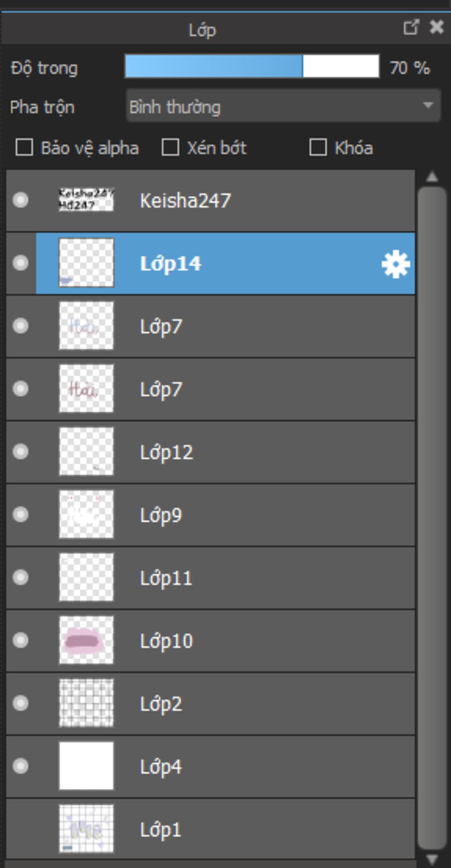451x868 pixels.
Task: Select the Lớp12 layer
Action: tap(166, 453)
